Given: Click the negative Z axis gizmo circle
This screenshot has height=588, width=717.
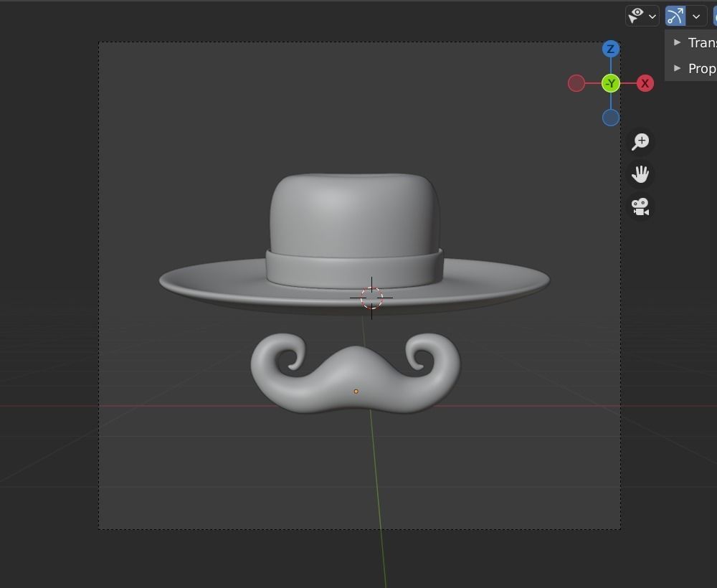Looking at the screenshot, I should 610,118.
